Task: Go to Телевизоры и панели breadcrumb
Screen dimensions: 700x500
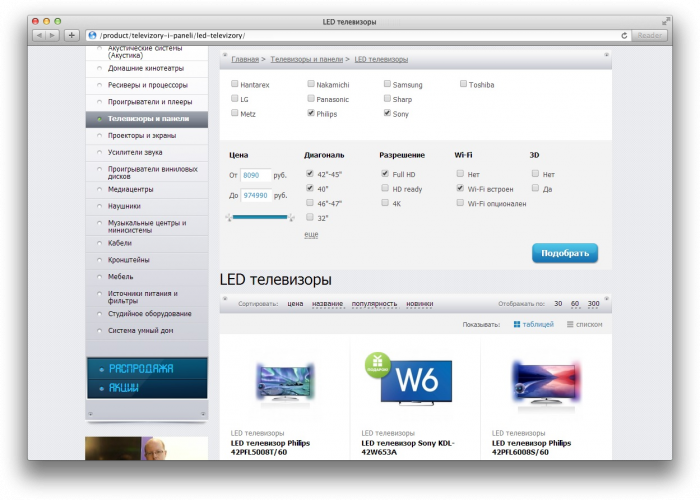Action: point(306,59)
